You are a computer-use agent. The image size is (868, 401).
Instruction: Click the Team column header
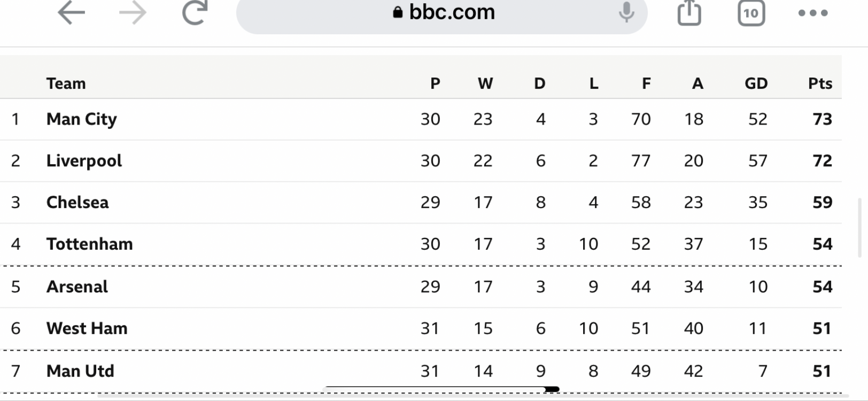[x=66, y=83]
